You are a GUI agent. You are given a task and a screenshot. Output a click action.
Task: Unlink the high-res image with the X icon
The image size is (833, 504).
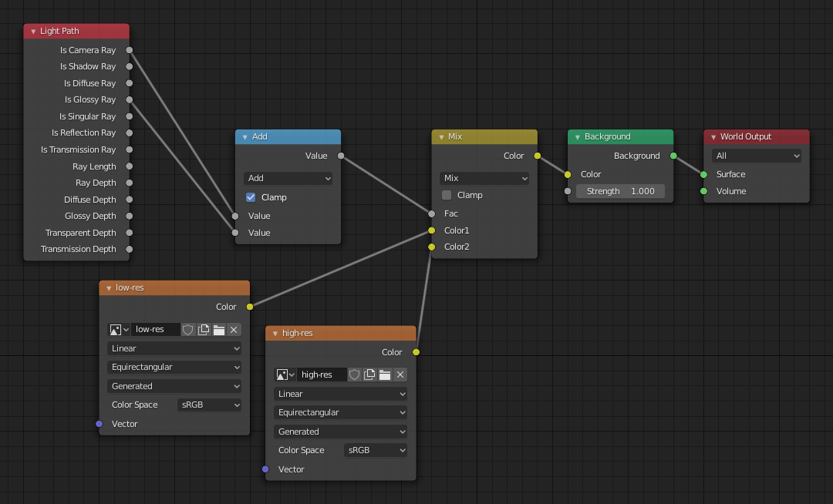pos(400,375)
